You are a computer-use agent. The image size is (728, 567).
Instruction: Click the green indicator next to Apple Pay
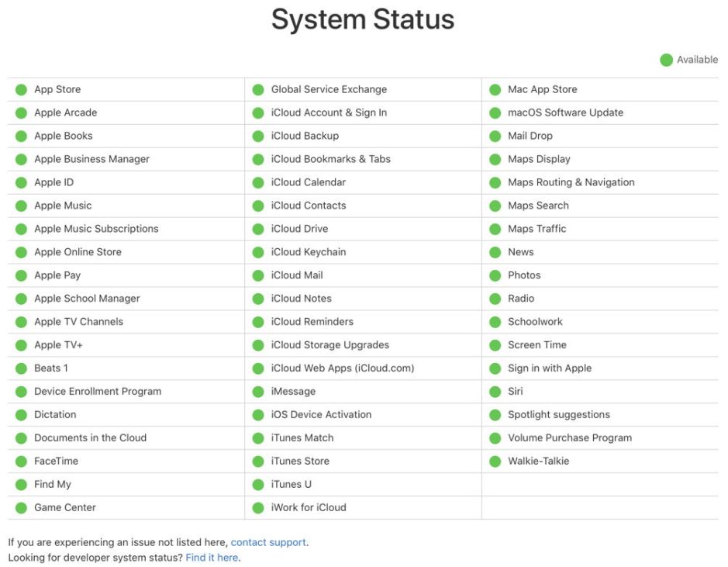[21, 275]
